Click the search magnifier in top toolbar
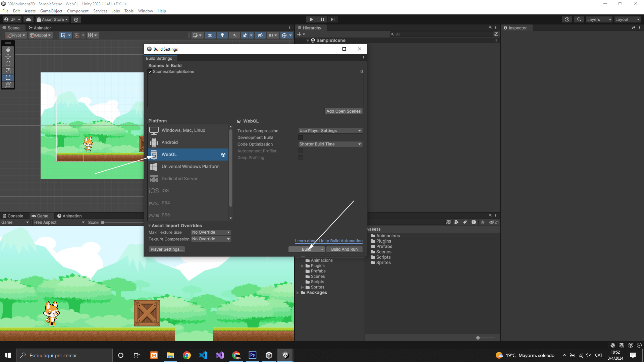The height and width of the screenshot is (362, 644). tap(579, 19)
